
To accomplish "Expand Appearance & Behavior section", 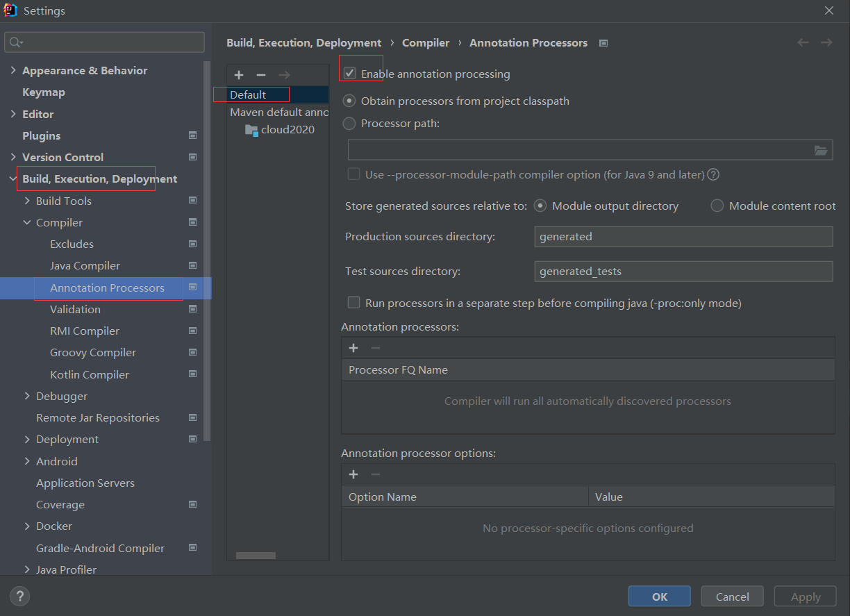I will 13,70.
